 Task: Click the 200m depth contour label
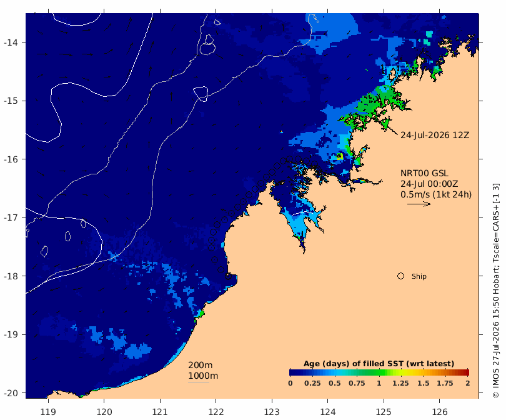click(x=201, y=365)
